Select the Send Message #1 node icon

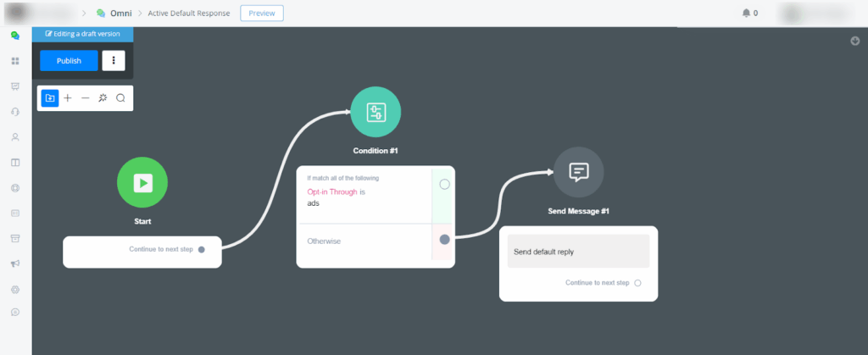coord(578,172)
